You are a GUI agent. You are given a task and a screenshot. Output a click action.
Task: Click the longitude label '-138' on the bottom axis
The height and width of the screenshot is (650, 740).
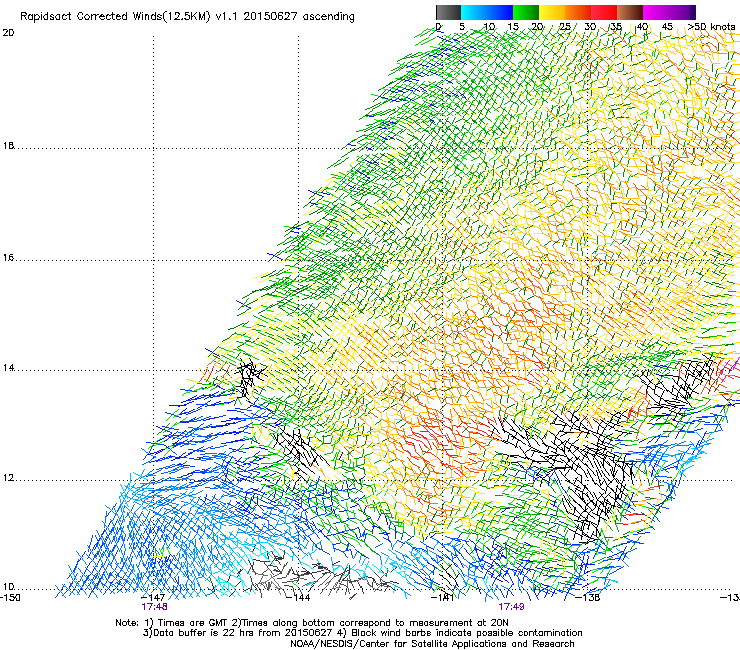click(588, 598)
